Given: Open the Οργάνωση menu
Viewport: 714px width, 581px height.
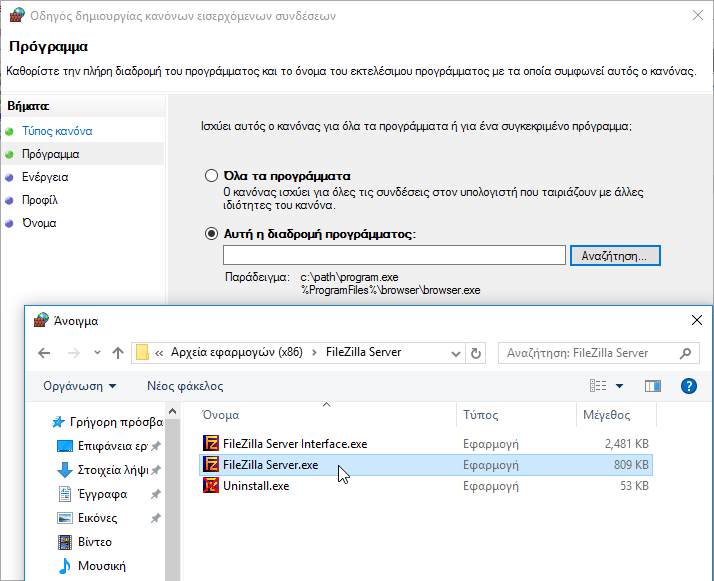Looking at the screenshot, I should coord(80,386).
